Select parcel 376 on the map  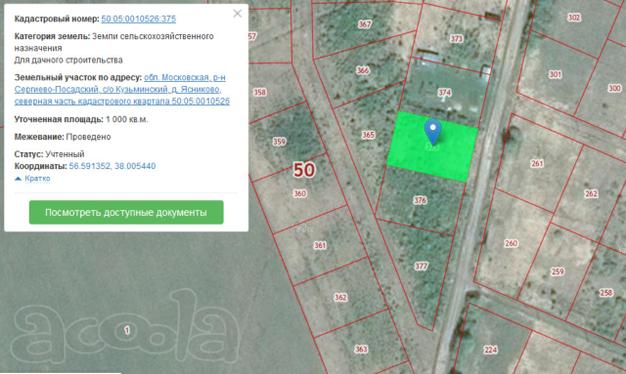(x=420, y=200)
